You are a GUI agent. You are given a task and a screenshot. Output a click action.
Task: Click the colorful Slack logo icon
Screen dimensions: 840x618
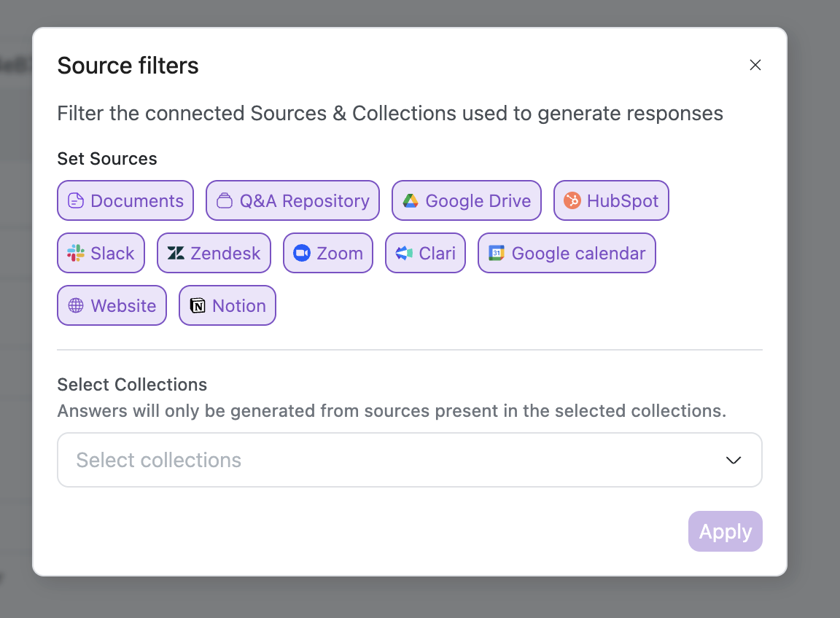(x=76, y=254)
